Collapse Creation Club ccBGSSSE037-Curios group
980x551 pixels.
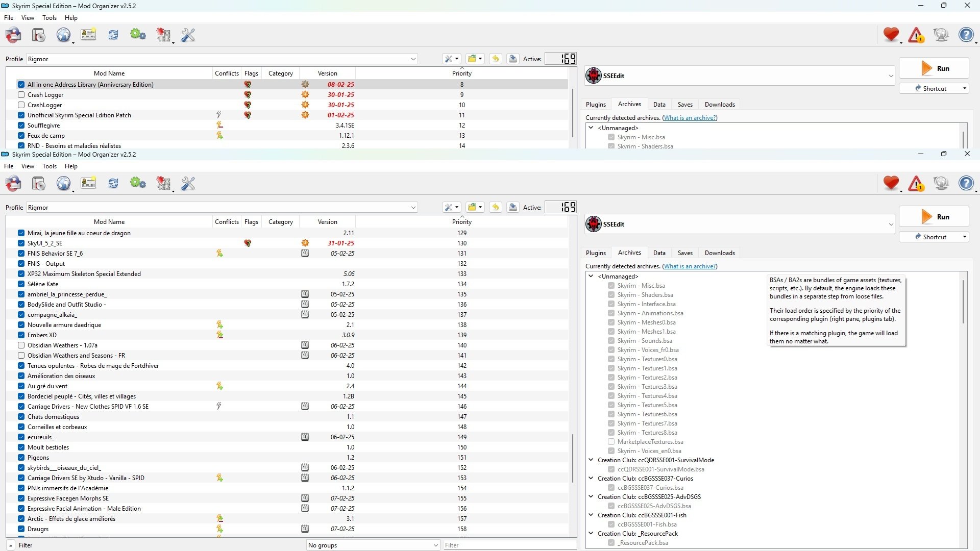pyautogui.click(x=591, y=478)
